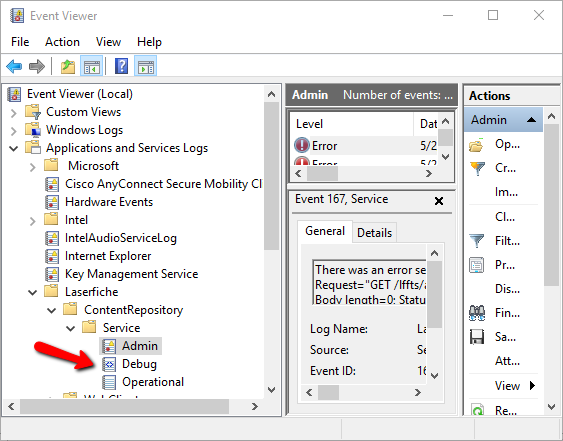This screenshot has width=563, height=441.
Task: Click the Custom Views folder icon
Action: (33, 112)
